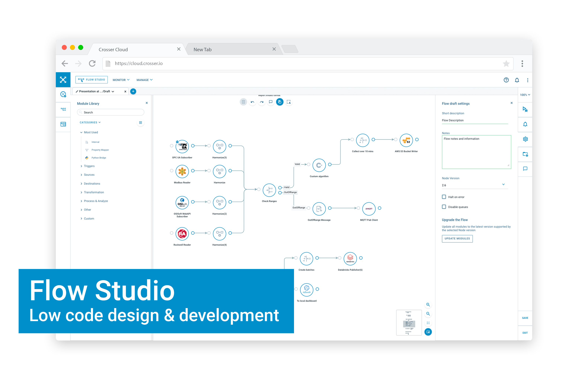The image size is (588, 380).
Task: Click the trash delete icon in canvas toolbar
Action: pyautogui.click(x=243, y=102)
